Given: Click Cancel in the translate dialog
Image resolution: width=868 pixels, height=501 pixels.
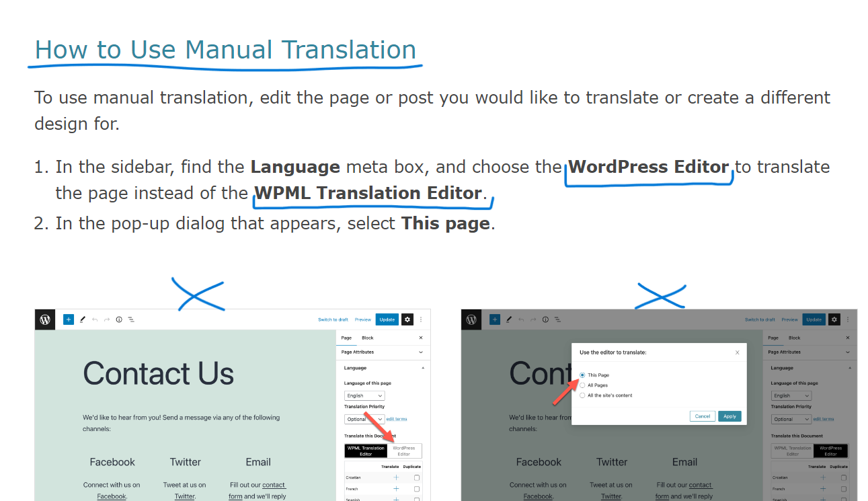Looking at the screenshot, I should (703, 416).
